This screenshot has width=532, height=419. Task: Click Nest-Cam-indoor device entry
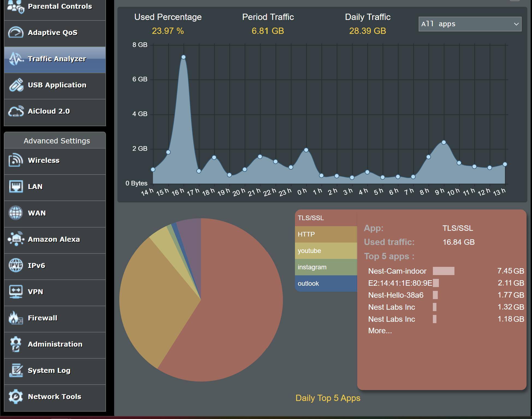click(x=397, y=271)
